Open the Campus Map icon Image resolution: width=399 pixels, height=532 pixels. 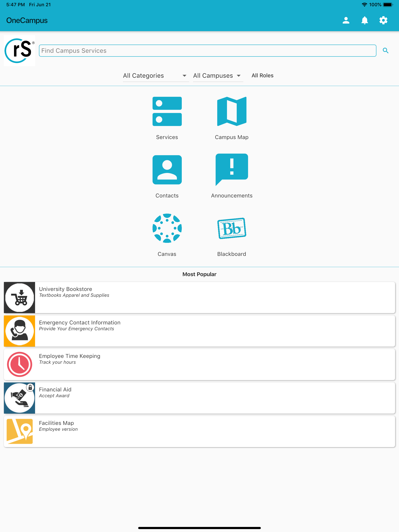point(232,111)
